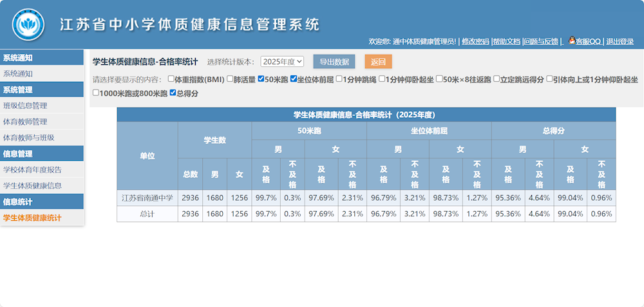Enable the 1000米跑或800米跑 checkbox
The image size is (644, 307).
(x=97, y=93)
